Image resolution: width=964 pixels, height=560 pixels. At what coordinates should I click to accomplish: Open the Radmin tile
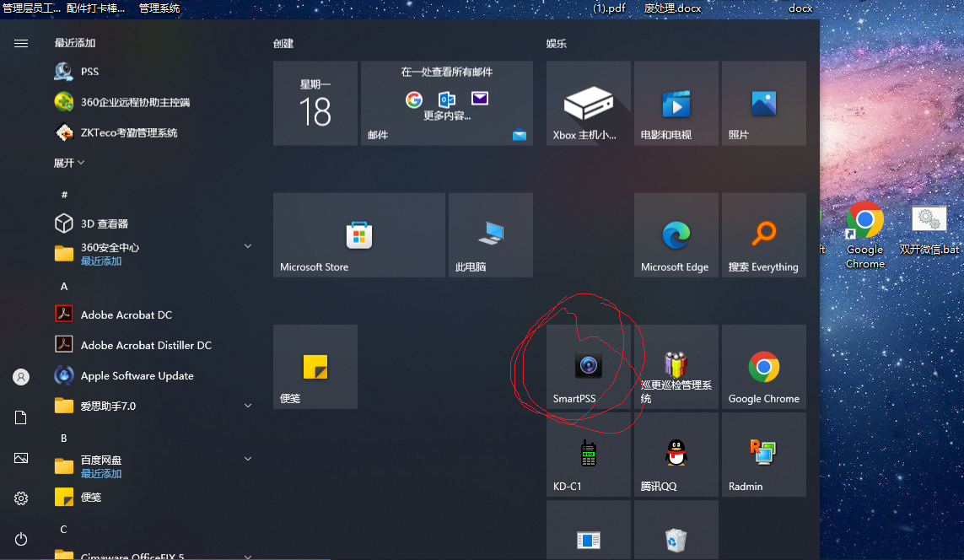(763, 455)
